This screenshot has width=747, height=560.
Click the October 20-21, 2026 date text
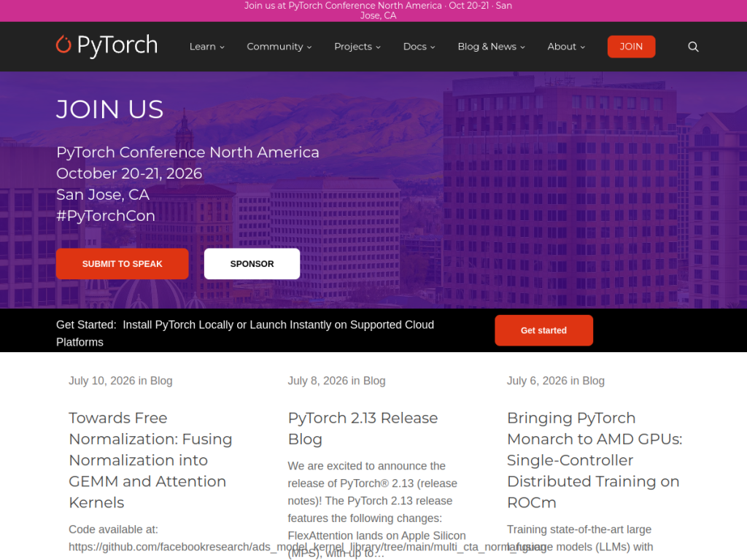click(129, 174)
